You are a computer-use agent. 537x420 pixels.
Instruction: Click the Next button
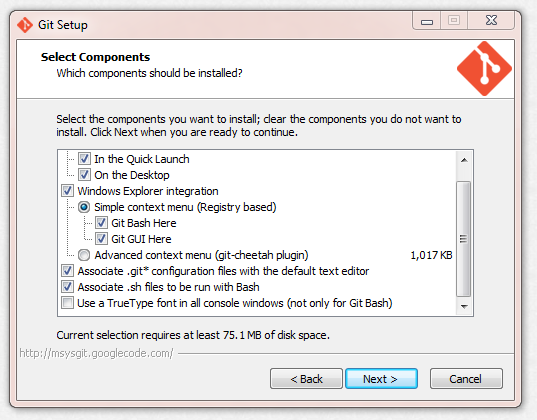pyautogui.click(x=381, y=379)
